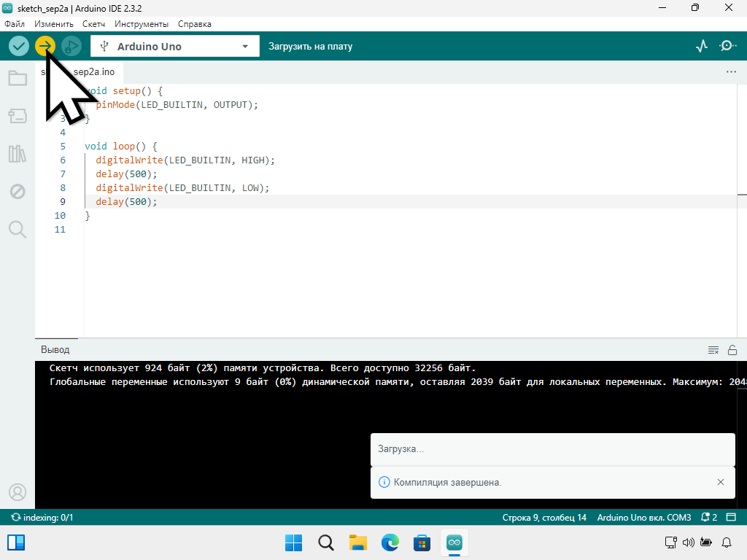Click output line 'Глобальные переменные используют 9 байт'
747x560 pixels.
click(398, 382)
